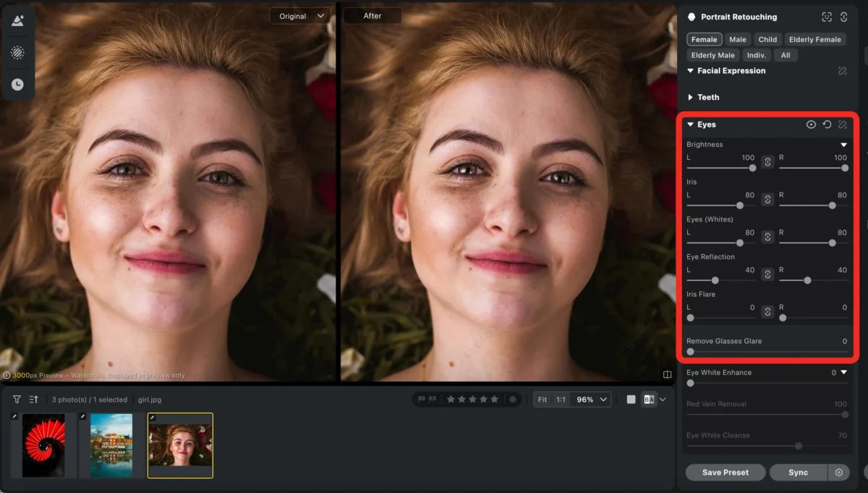Expand the Teeth section
The width and height of the screenshot is (868, 493).
pos(706,96)
